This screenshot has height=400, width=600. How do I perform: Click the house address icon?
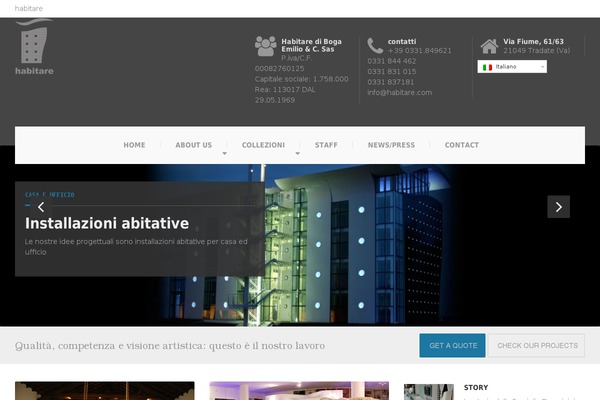tap(489, 46)
